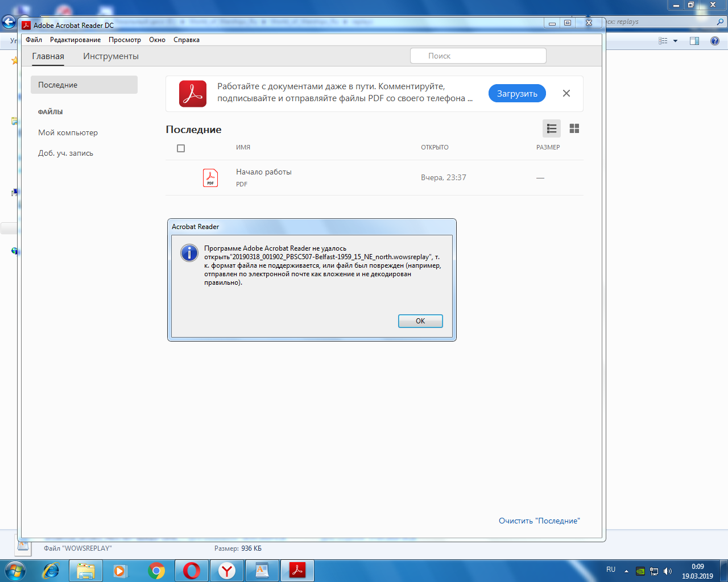Image resolution: width=728 pixels, height=582 pixels.
Task: Select Последние in the sidebar
Action: pyautogui.click(x=84, y=85)
